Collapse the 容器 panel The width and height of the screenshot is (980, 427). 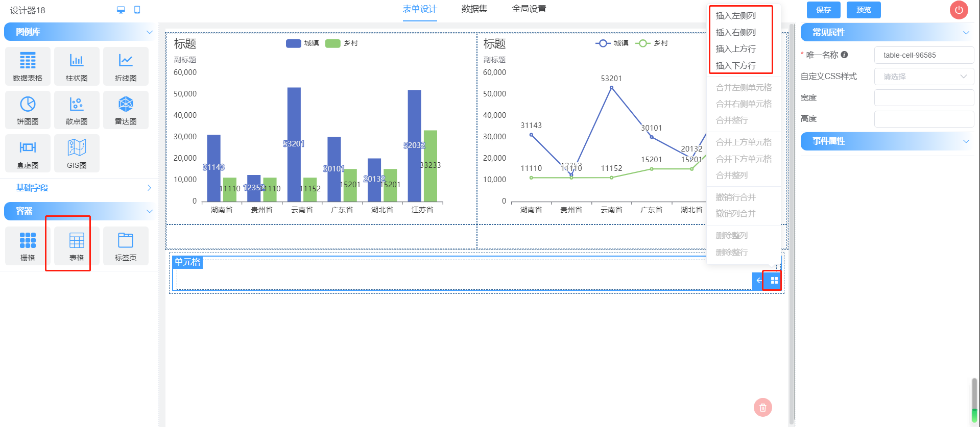[x=150, y=211]
